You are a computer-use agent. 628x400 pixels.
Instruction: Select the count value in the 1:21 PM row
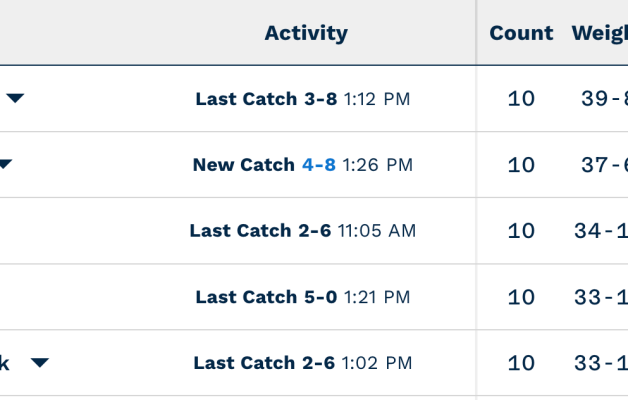point(521,297)
